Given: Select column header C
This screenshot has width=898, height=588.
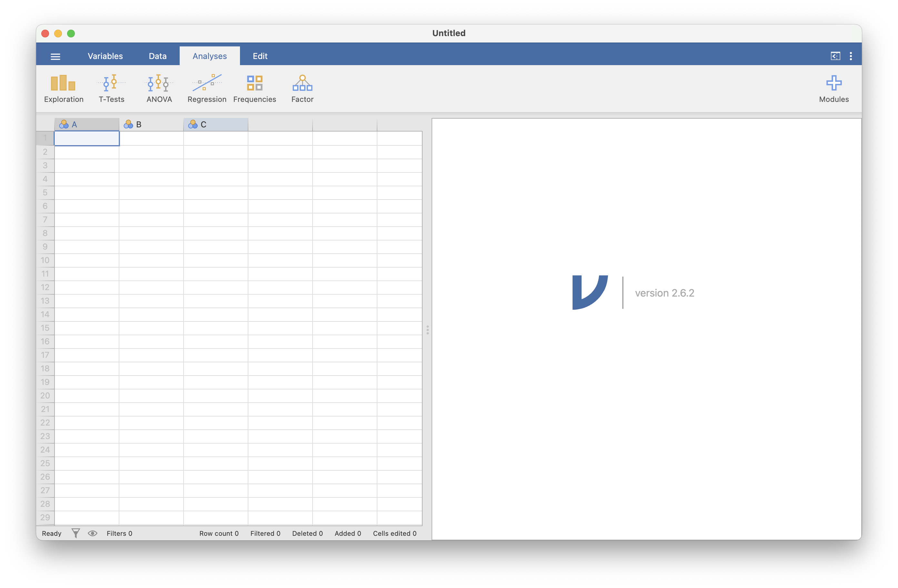Looking at the screenshot, I should coord(215,124).
